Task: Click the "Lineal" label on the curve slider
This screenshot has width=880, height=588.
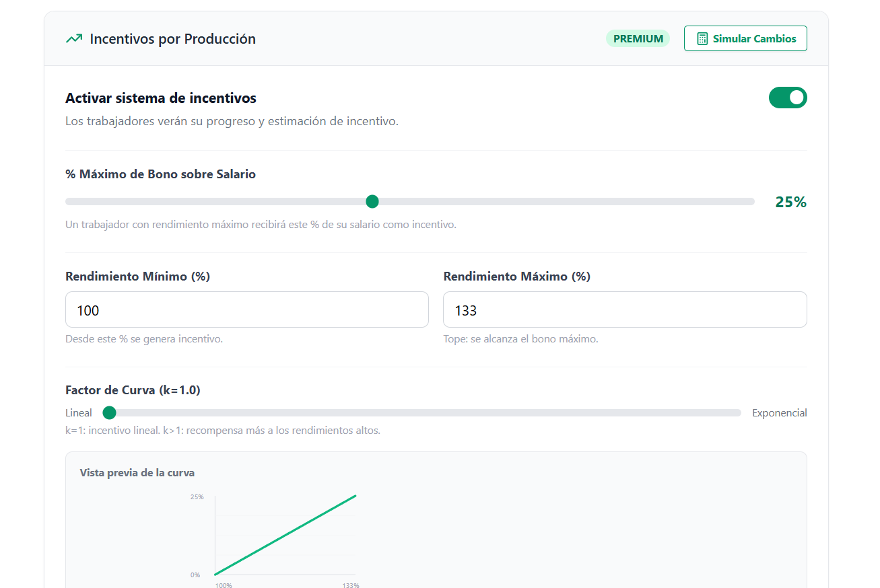Action: pos(79,412)
